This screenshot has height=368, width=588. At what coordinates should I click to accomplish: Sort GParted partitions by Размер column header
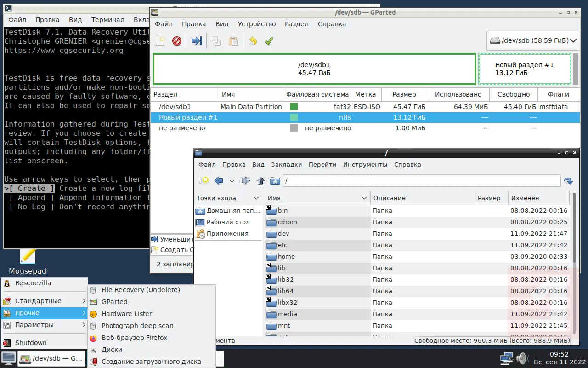(404, 94)
